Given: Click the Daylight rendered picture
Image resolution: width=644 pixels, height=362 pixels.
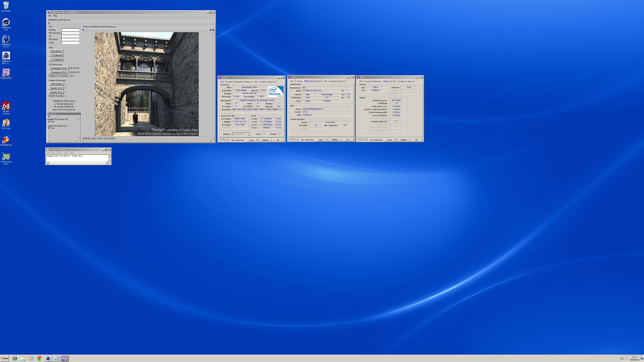Looking at the screenshot, I should click(147, 84).
